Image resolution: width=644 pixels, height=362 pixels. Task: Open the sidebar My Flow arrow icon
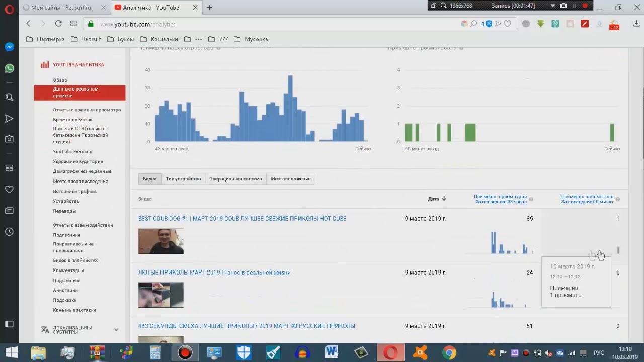click(9, 119)
